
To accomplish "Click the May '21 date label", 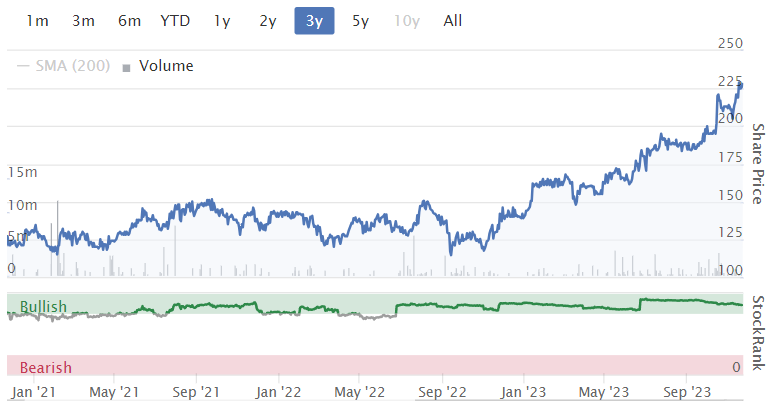I will coord(114,392).
